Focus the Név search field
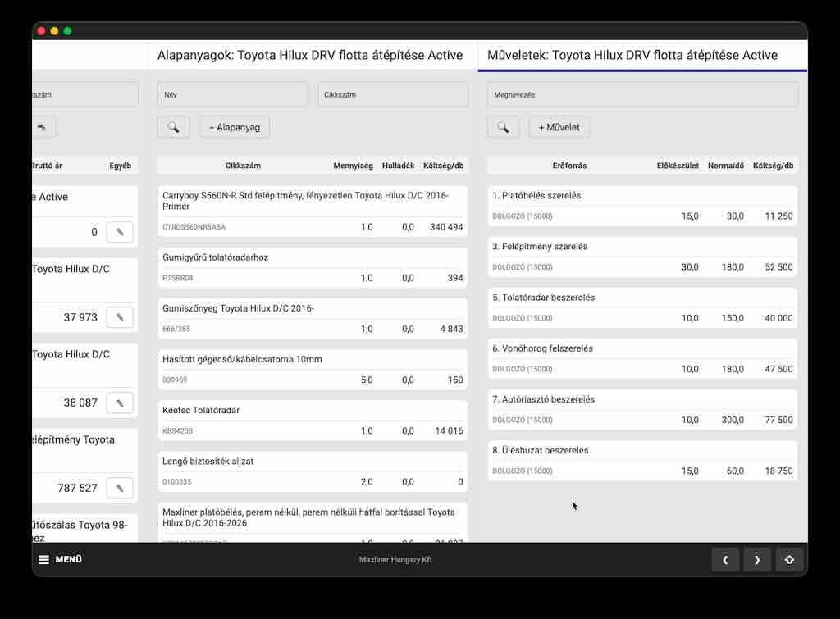Screen dimensions: 840x619 (x=232, y=94)
